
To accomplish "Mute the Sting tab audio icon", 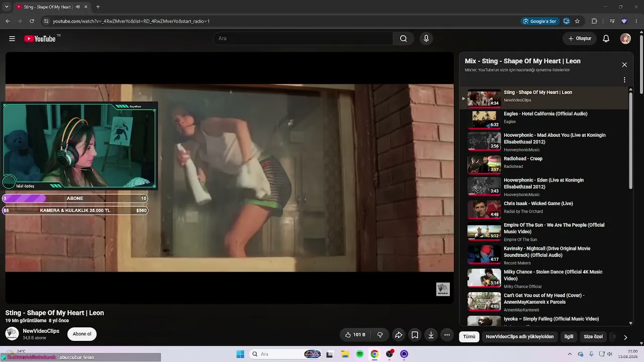I will click(77, 7).
